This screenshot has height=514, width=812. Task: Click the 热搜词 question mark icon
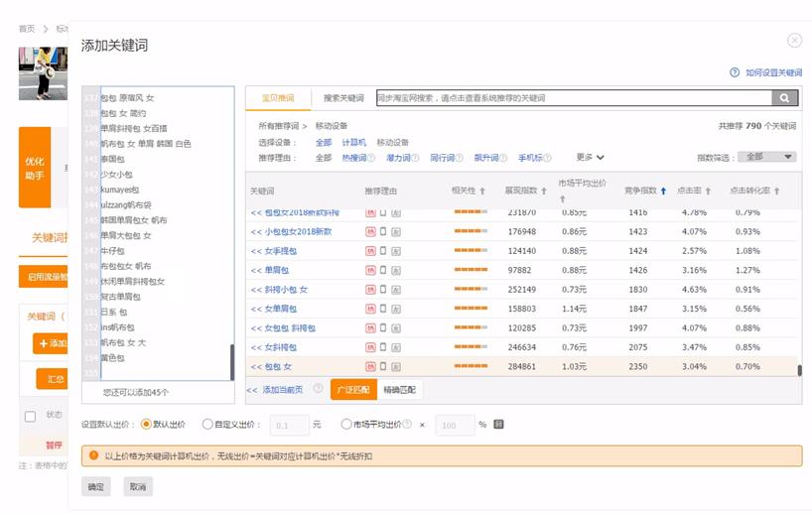(x=371, y=158)
